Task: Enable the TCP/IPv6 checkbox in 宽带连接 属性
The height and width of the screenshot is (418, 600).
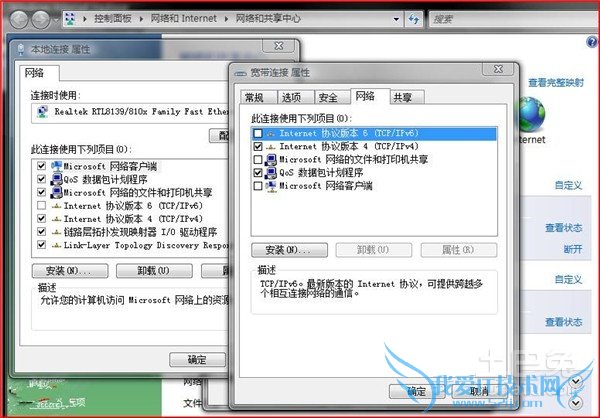Action: [x=258, y=133]
